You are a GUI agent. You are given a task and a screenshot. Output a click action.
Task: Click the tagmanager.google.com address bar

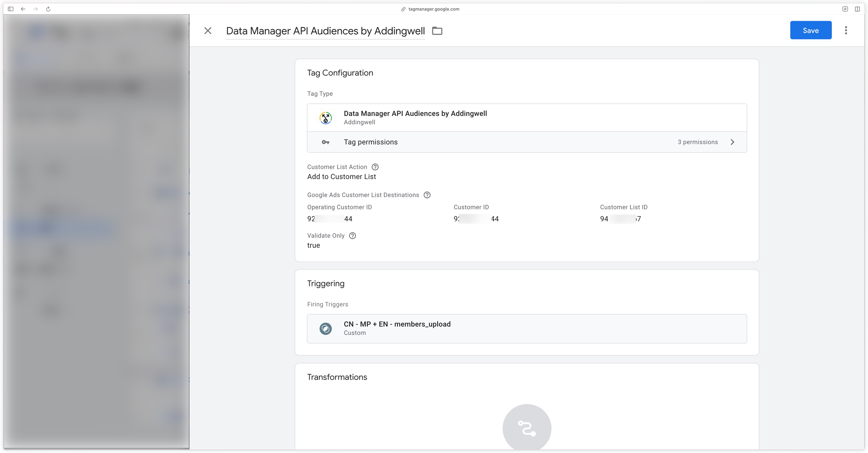(430, 9)
